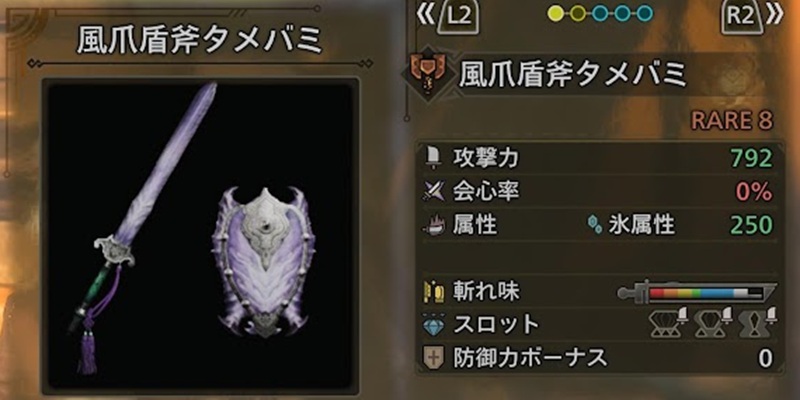Image resolution: width=800 pixels, height=400 pixels.
Task: Select the second page indicator dot
Action: coord(578,14)
